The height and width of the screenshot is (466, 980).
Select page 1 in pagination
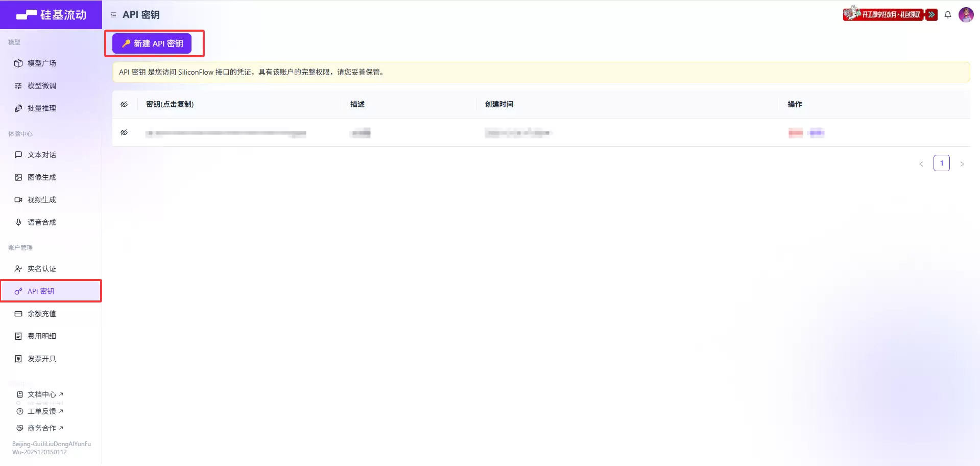pyautogui.click(x=941, y=163)
